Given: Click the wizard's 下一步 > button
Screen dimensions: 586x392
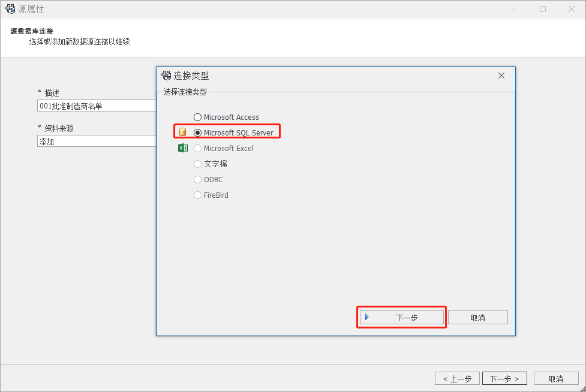Looking at the screenshot, I should 504,379.
